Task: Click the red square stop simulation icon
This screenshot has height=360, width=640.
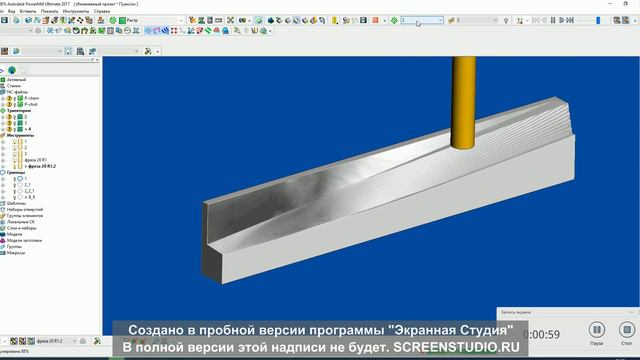Action: tap(375, 20)
